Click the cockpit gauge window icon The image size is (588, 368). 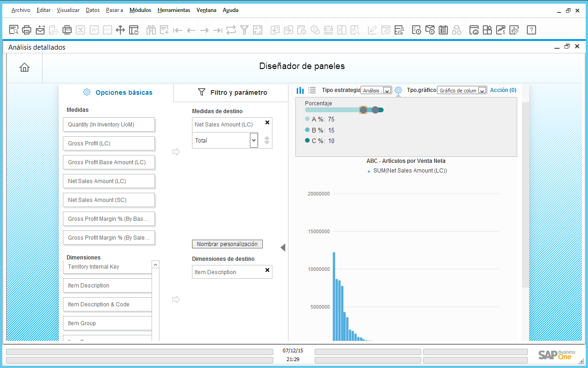click(x=474, y=30)
